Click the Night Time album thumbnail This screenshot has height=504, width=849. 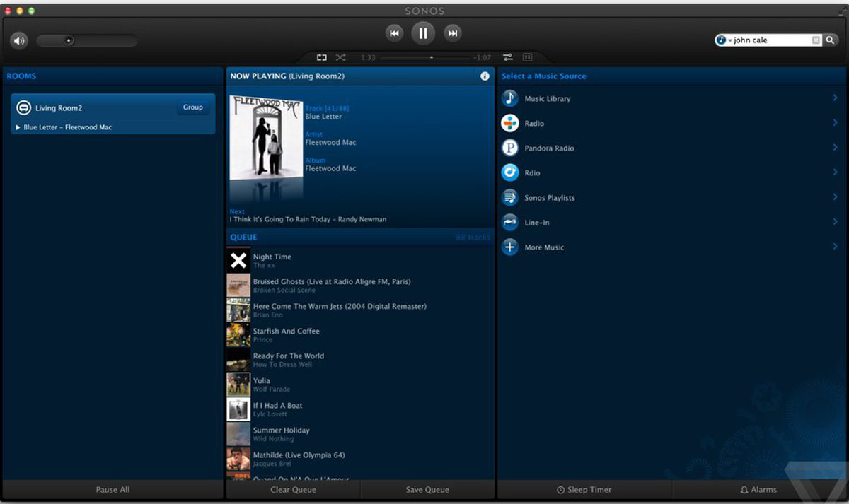pos(238,261)
